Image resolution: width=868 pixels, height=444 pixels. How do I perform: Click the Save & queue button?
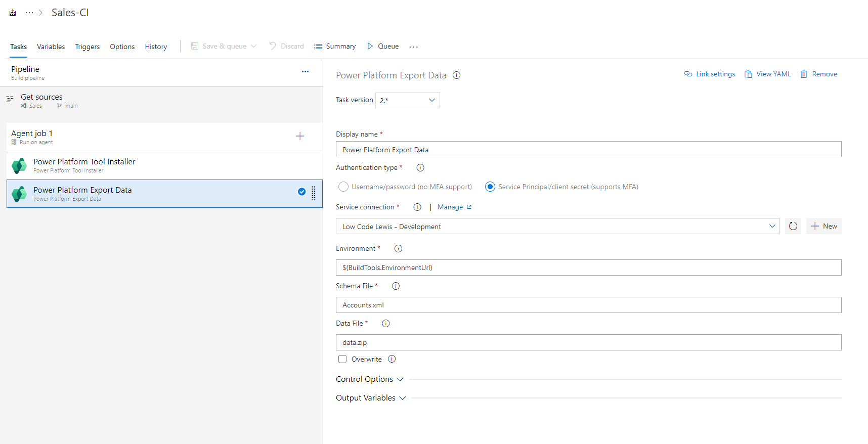pyautogui.click(x=219, y=46)
